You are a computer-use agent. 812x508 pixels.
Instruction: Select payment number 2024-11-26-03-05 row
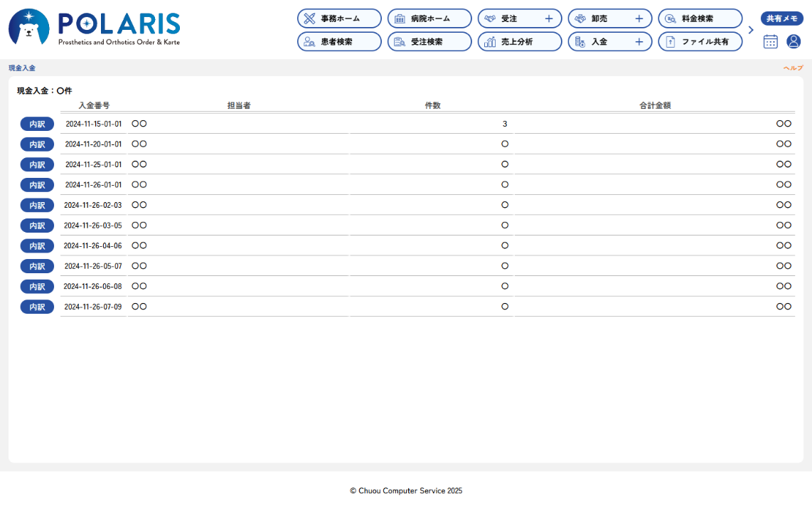click(93, 226)
